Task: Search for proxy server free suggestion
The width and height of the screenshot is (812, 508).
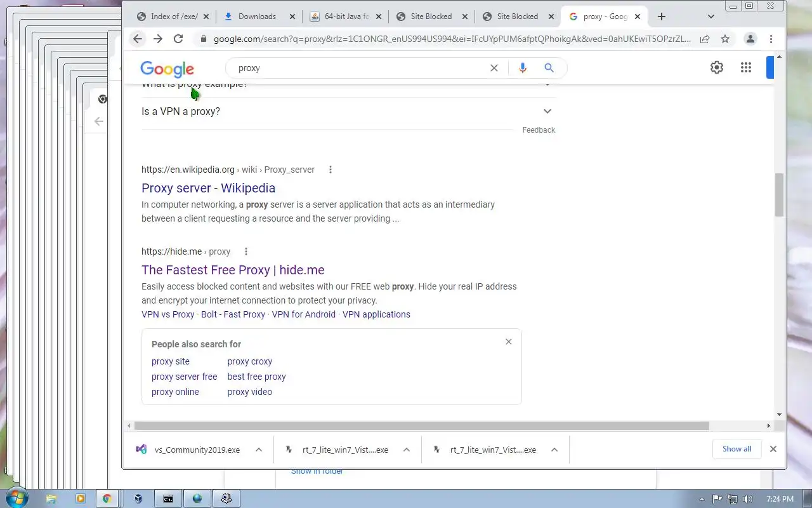Action: point(185,377)
